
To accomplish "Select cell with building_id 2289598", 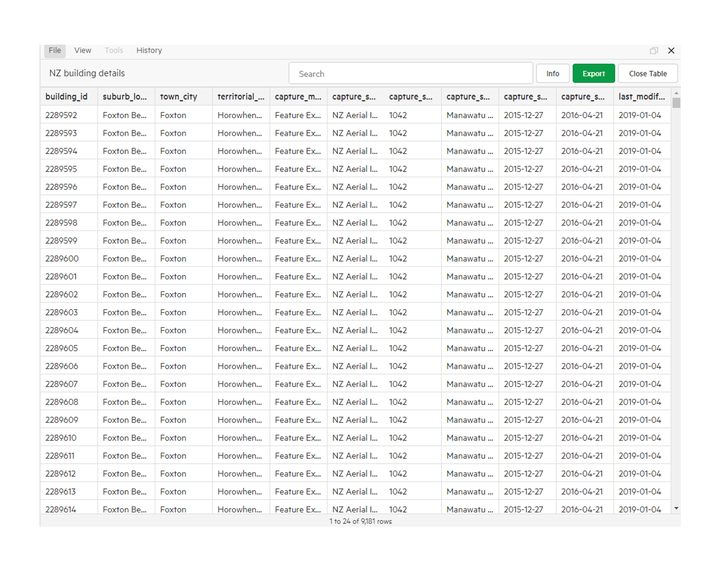I will point(68,223).
